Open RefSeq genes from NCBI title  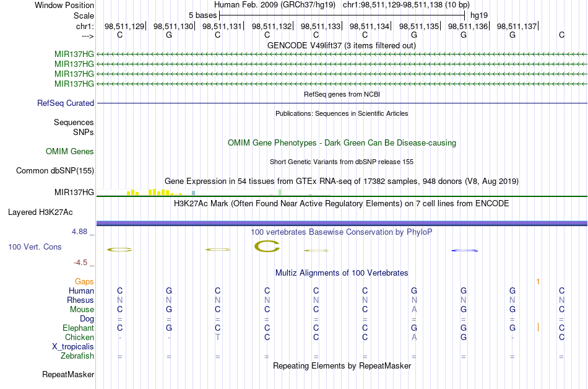click(342, 94)
